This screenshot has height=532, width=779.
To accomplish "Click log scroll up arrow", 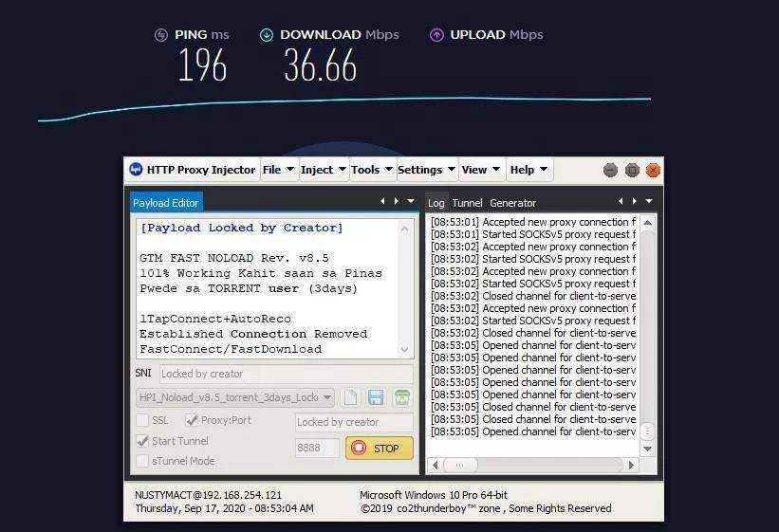I will [x=647, y=223].
